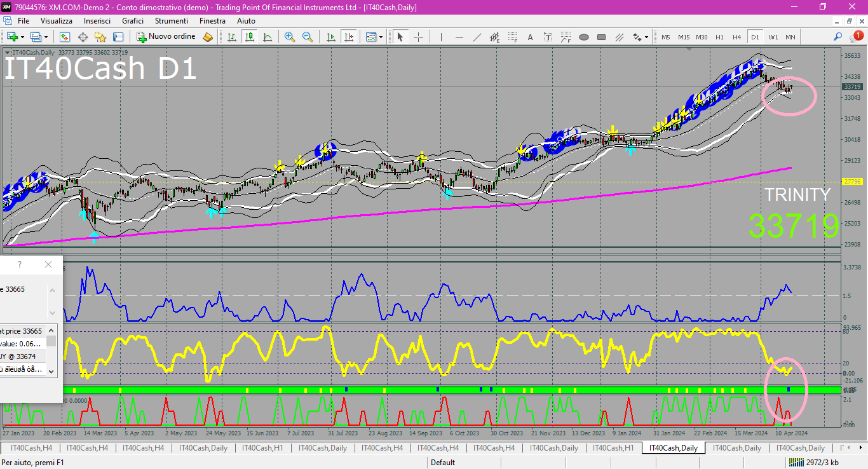Zoom out of the chart

point(308,37)
